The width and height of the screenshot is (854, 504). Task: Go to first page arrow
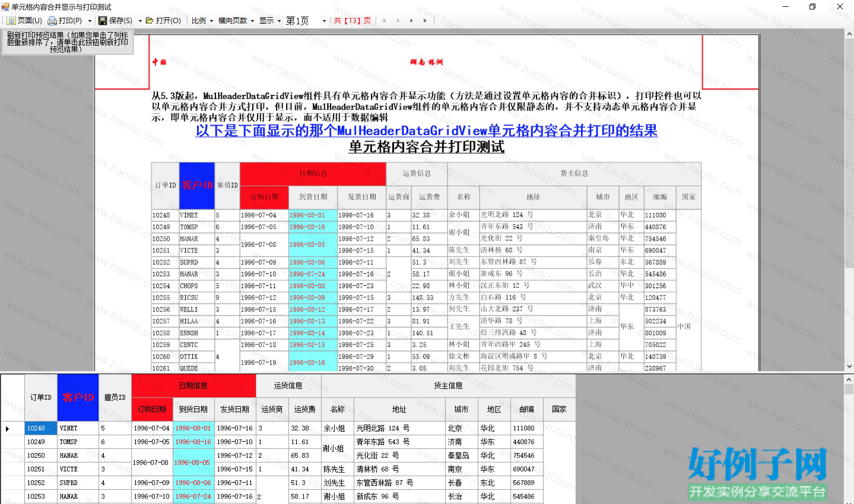pyautogui.click(x=384, y=21)
